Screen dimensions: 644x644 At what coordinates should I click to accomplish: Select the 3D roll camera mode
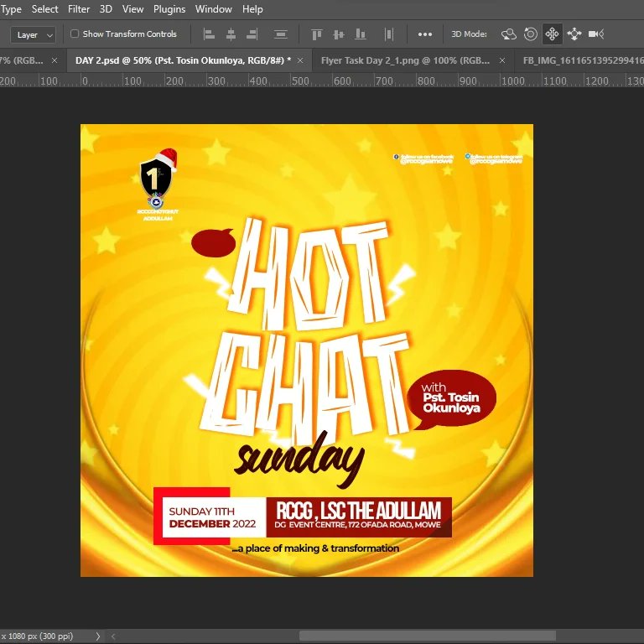pyautogui.click(x=531, y=34)
